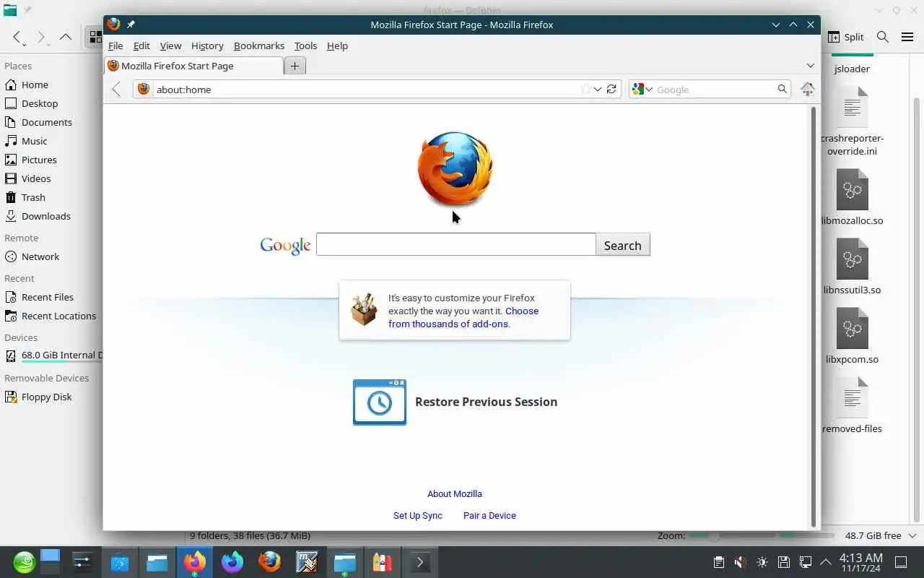Click the Pair a Device link

click(489, 515)
